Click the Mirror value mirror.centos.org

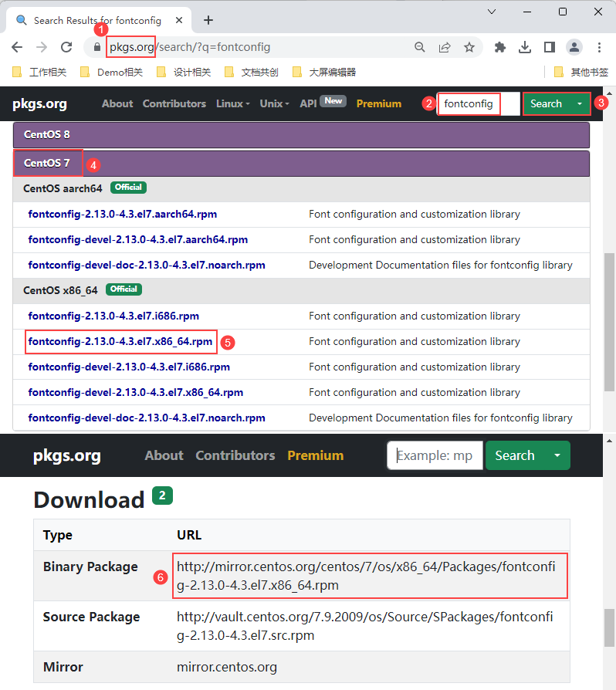[x=227, y=668]
